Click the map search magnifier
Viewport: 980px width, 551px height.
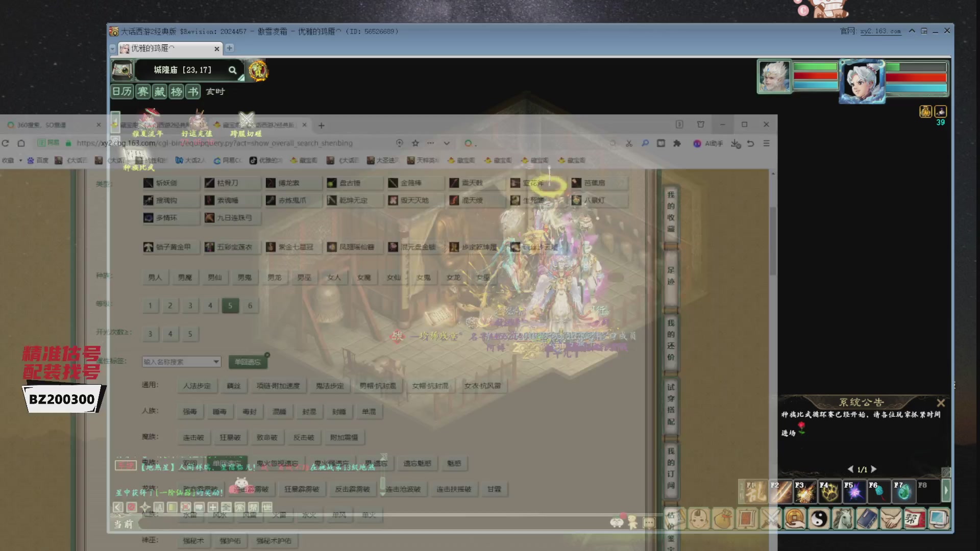tap(232, 70)
